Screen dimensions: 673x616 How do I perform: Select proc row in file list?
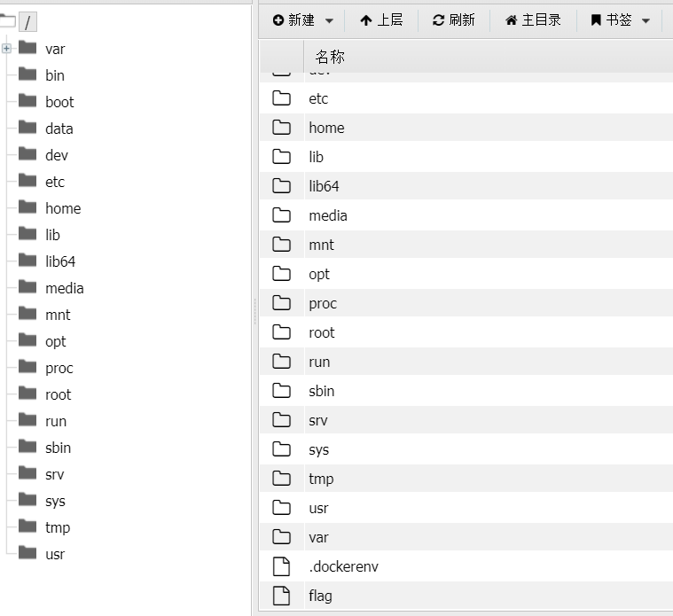(466, 303)
